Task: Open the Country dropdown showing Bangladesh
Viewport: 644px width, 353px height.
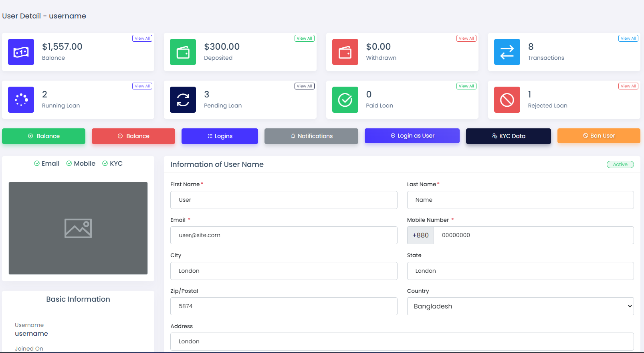Action: tap(520, 306)
